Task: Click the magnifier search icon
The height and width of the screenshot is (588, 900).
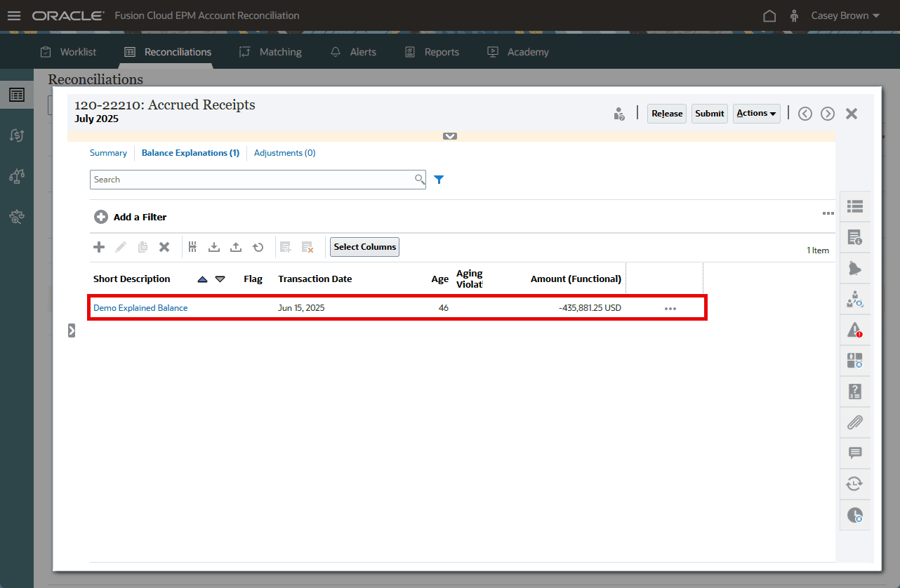Action: point(420,180)
